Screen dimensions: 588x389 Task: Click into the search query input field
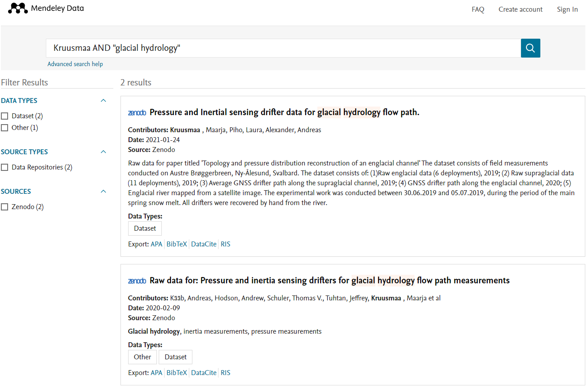coord(283,48)
